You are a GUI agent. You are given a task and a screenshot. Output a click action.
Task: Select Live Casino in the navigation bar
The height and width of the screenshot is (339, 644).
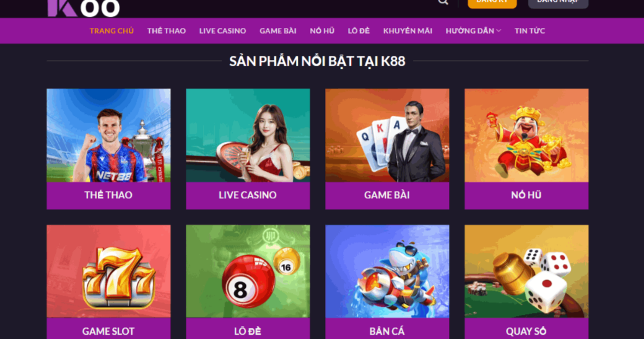point(222,31)
